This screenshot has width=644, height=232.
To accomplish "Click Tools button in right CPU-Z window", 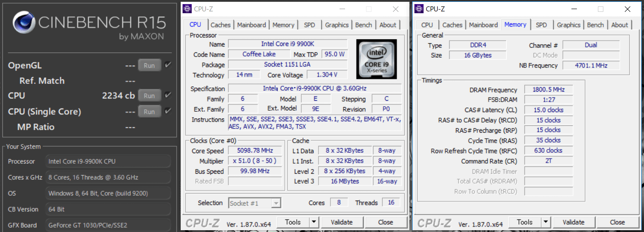I will point(525,222).
